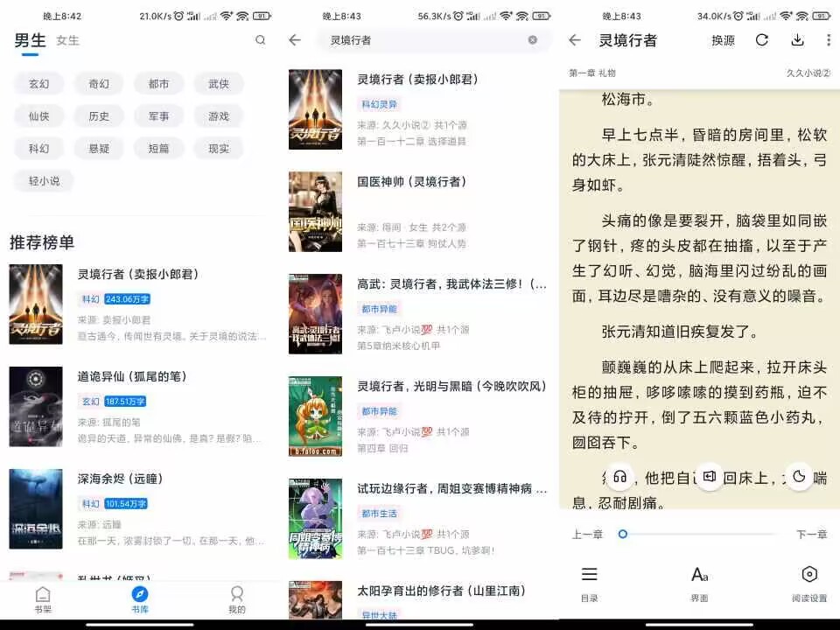Screen dimensions: 840x630
Task: Tap the download icon to cache the novel
Action: 798,40
